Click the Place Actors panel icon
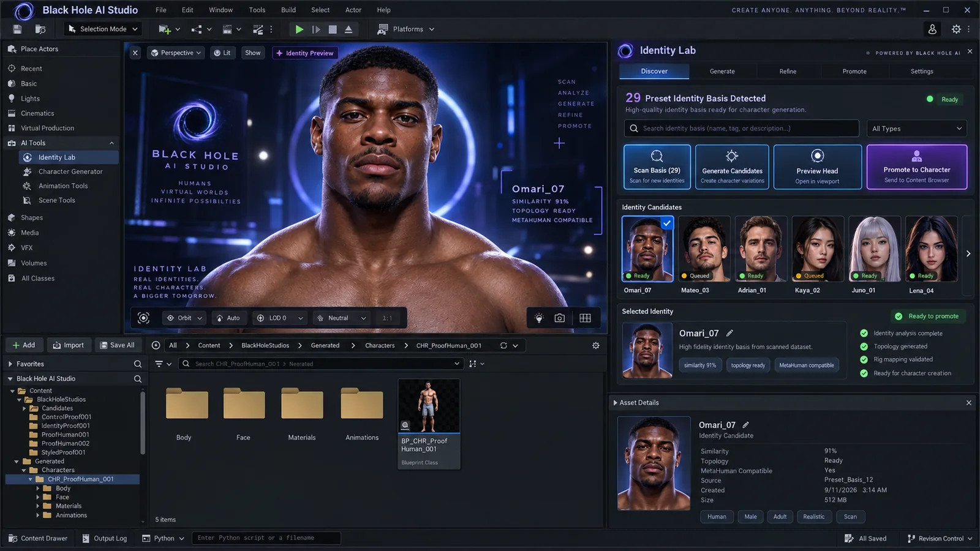This screenshot has height=551, width=980. [12, 49]
